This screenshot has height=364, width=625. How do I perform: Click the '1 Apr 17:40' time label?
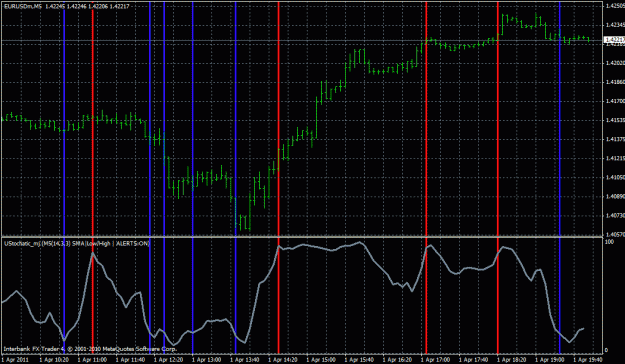474,360
